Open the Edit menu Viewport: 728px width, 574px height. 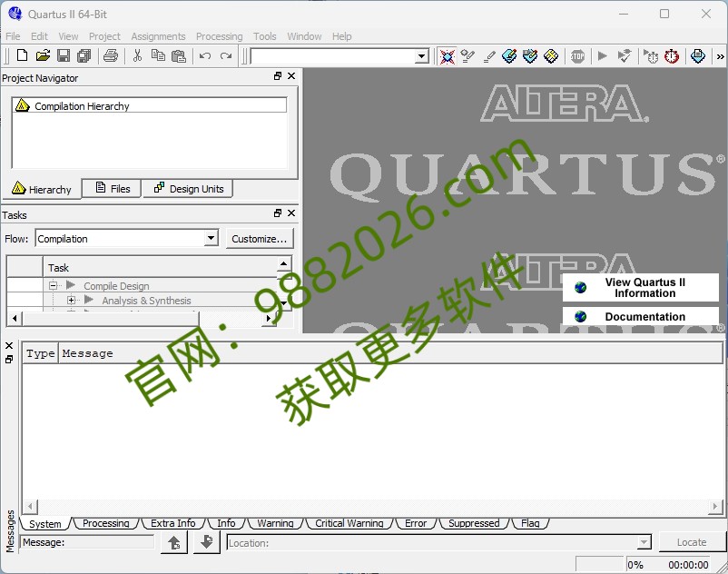(x=39, y=36)
